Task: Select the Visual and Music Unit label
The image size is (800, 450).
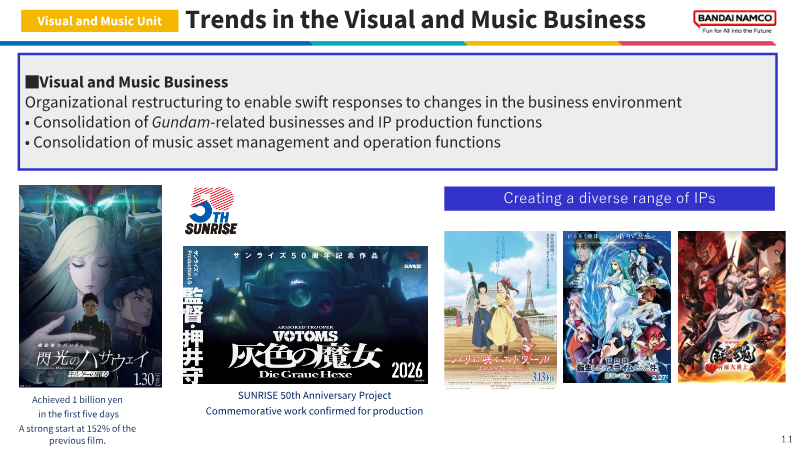Action: pos(99,21)
